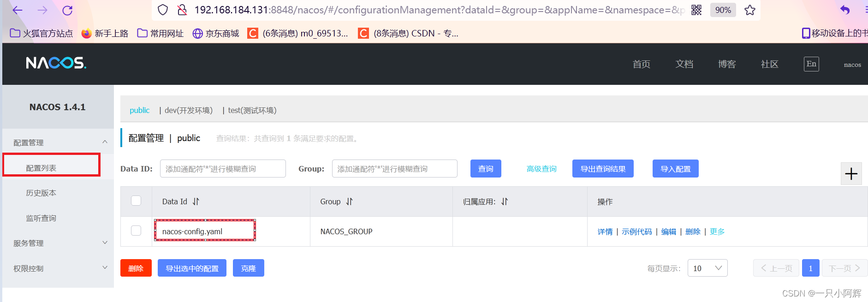This screenshot has height=302, width=868.
Task: Open the 京东商城 bookmark
Action: coord(216,33)
